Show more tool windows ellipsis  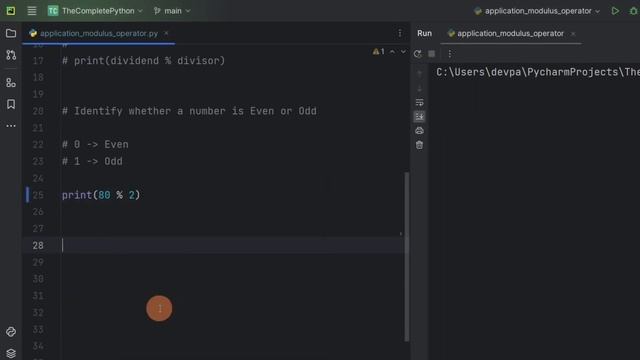click(11, 126)
